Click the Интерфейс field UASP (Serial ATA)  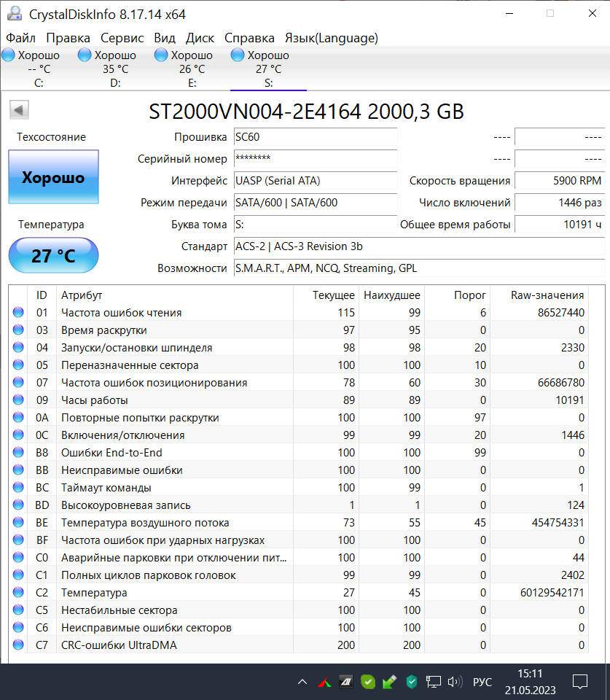tap(316, 180)
